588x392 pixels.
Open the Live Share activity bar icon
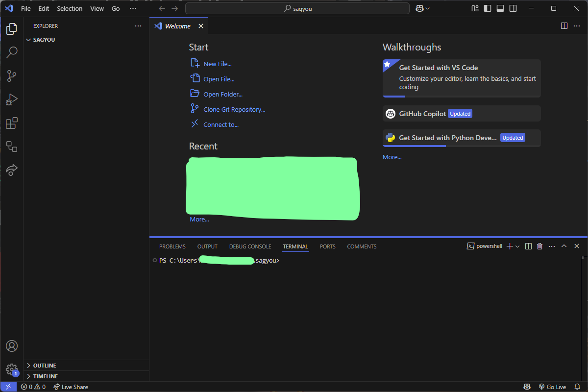point(12,170)
